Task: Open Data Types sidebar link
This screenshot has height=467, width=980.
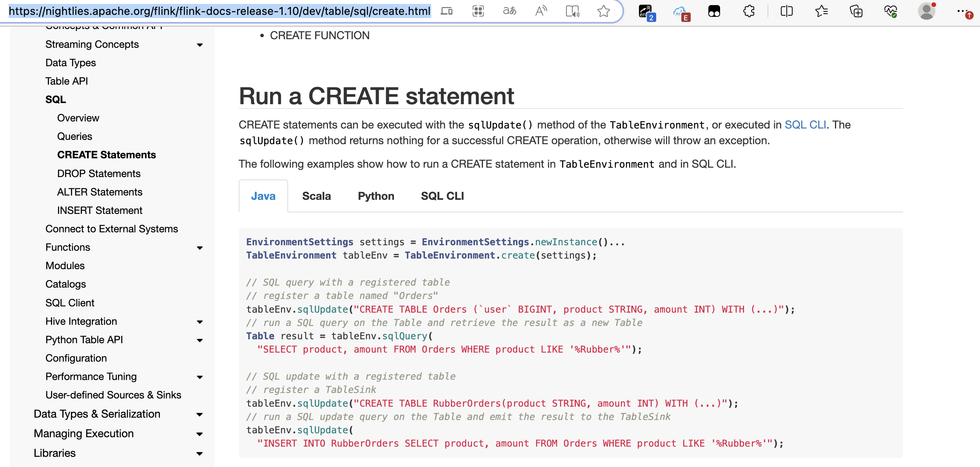Action: pyautogui.click(x=71, y=63)
